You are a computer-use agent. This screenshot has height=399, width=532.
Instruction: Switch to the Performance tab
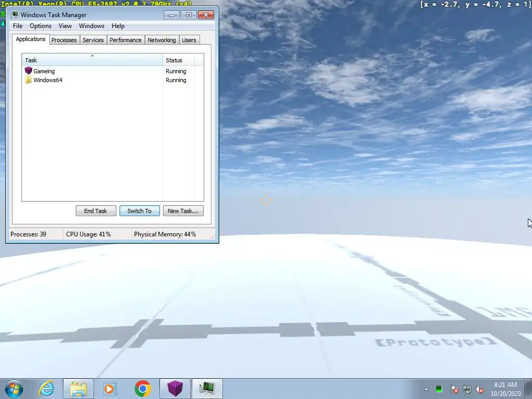point(125,40)
